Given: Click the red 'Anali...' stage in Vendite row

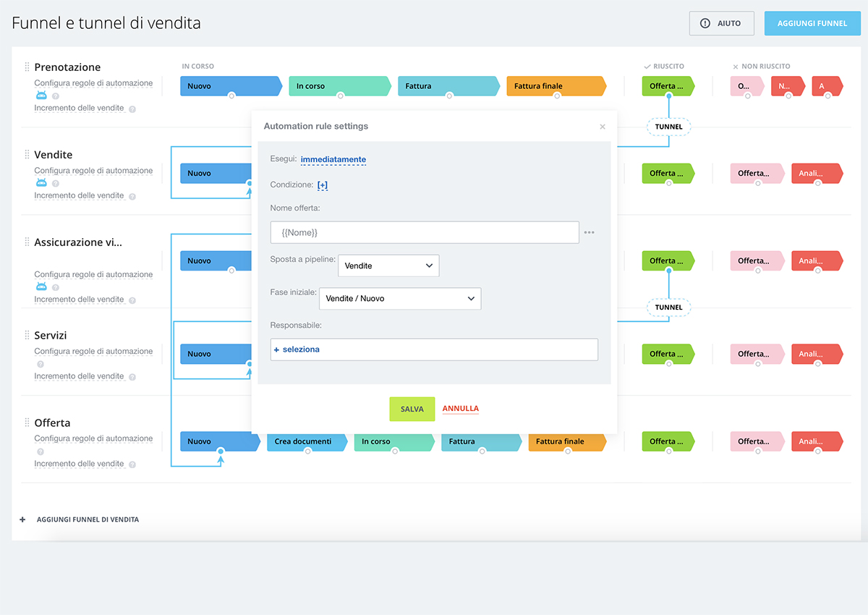Looking at the screenshot, I should (817, 174).
